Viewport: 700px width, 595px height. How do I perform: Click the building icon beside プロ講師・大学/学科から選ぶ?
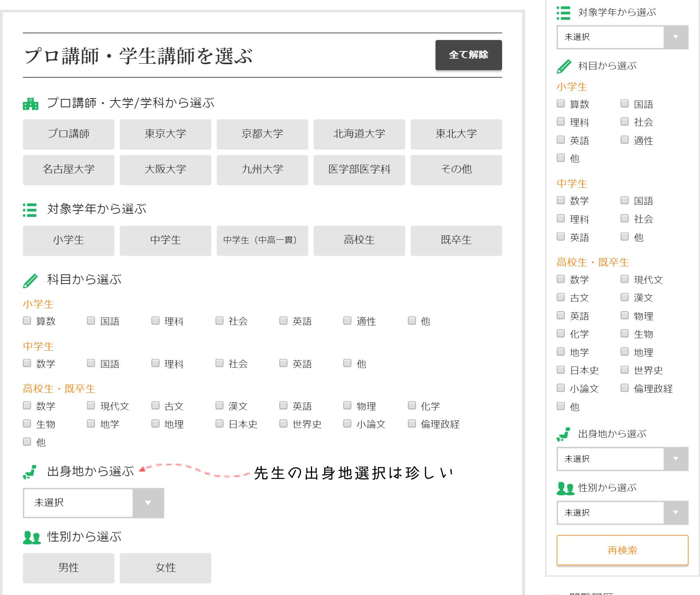[x=31, y=104]
